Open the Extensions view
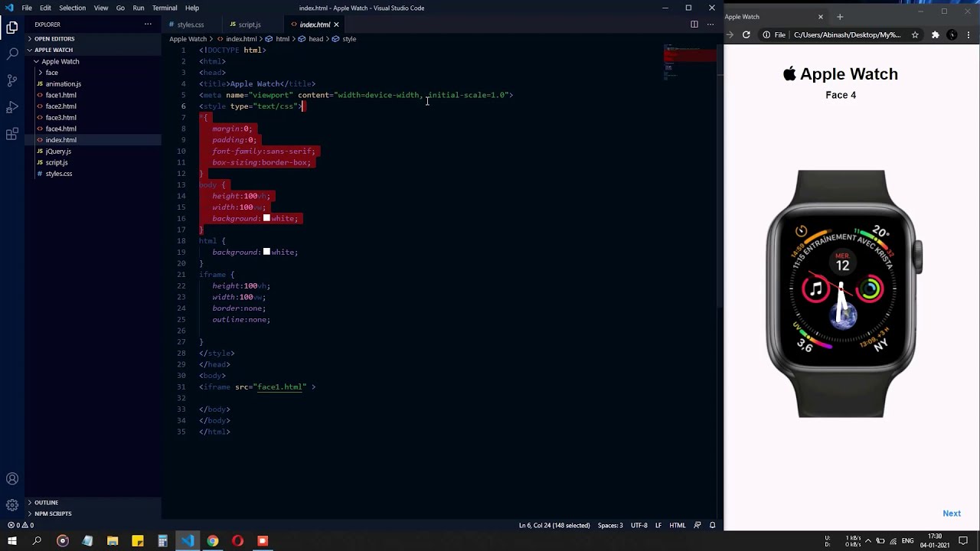 12,134
